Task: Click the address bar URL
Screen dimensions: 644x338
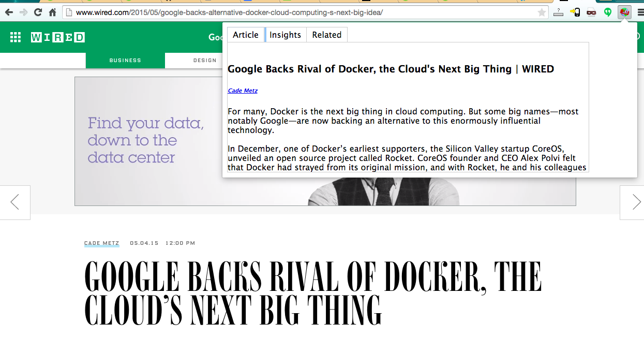Action: coord(230,12)
